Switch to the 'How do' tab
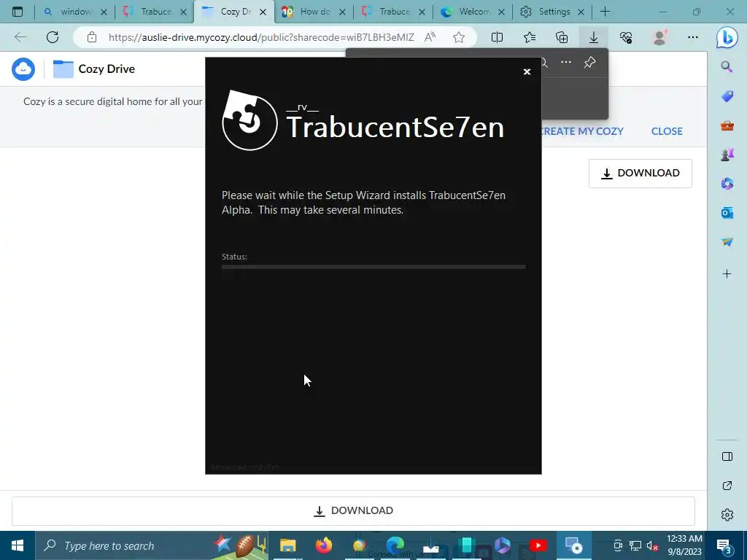 click(x=314, y=12)
